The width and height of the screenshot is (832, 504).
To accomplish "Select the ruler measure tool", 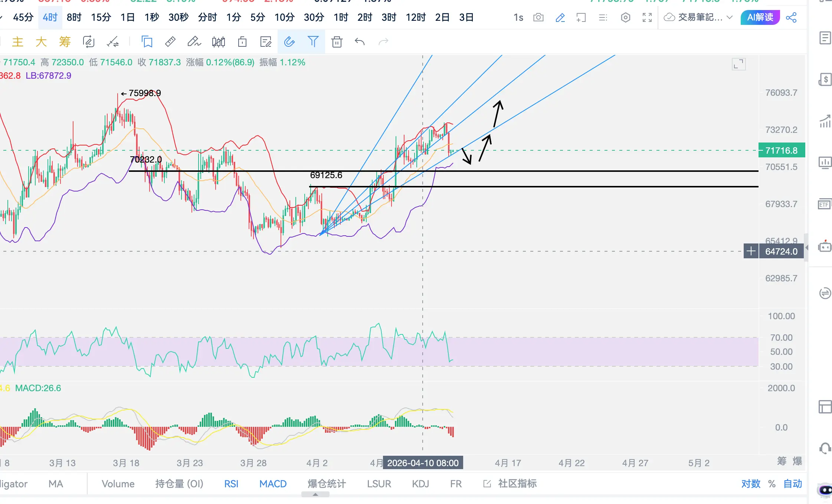I will tap(170, 42).
